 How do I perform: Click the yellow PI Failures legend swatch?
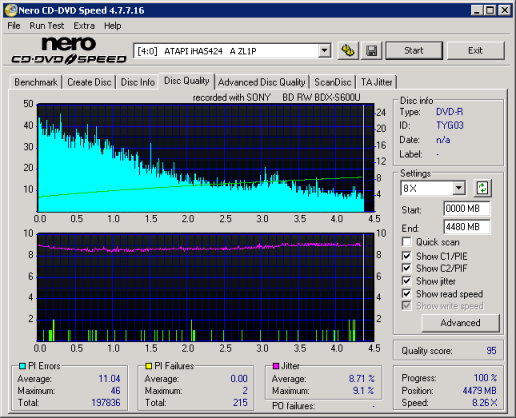[149, 366]
